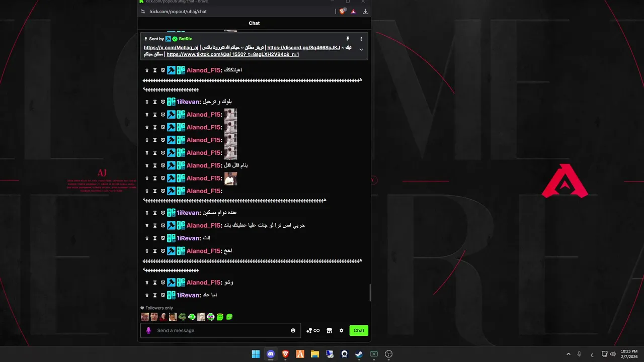Open the tiktok.com/@aj_1550 link

tap(233, 54)
